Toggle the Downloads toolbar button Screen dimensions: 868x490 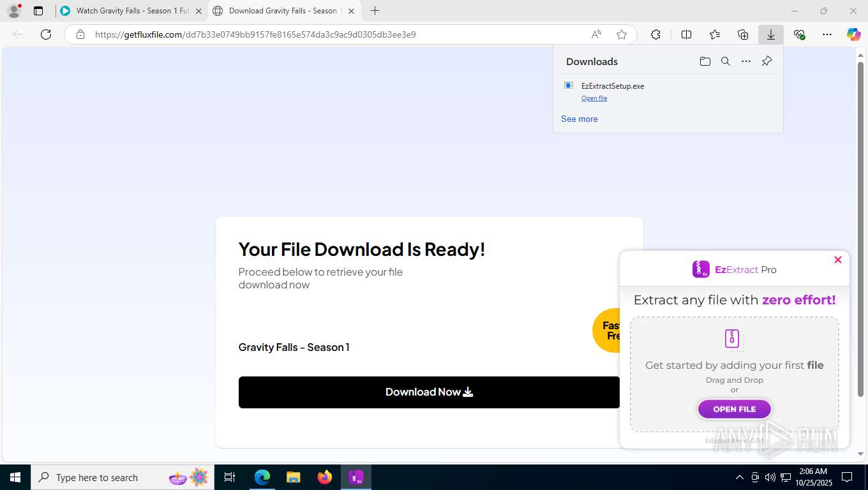pyautogui.click(x=771, y=34)
